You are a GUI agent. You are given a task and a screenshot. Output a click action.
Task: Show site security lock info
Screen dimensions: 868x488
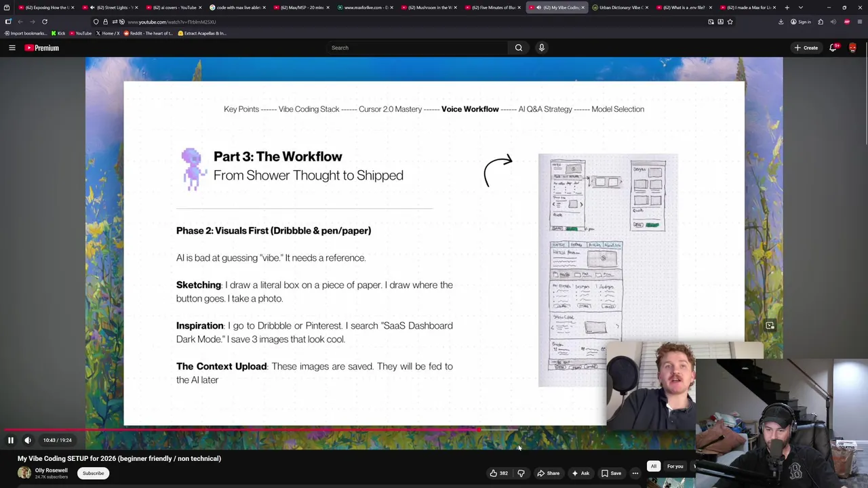[x=105, y=22]
